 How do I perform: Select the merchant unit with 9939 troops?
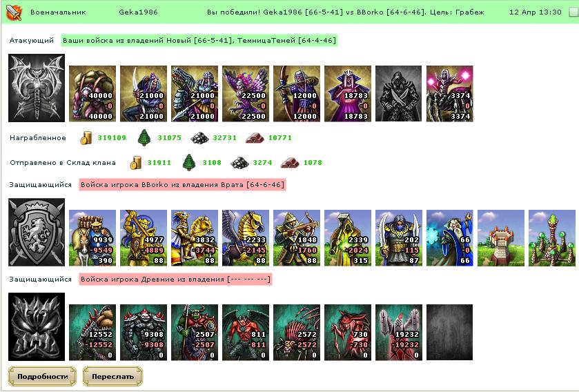pos(92,238)
